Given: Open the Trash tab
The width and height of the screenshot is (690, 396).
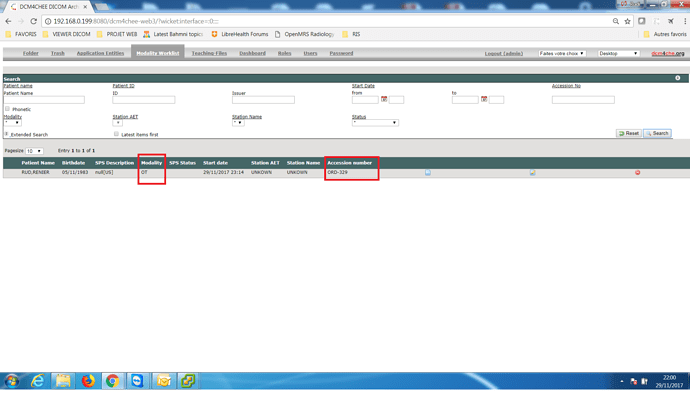Looking at the screenshot, I should [58, 53].
